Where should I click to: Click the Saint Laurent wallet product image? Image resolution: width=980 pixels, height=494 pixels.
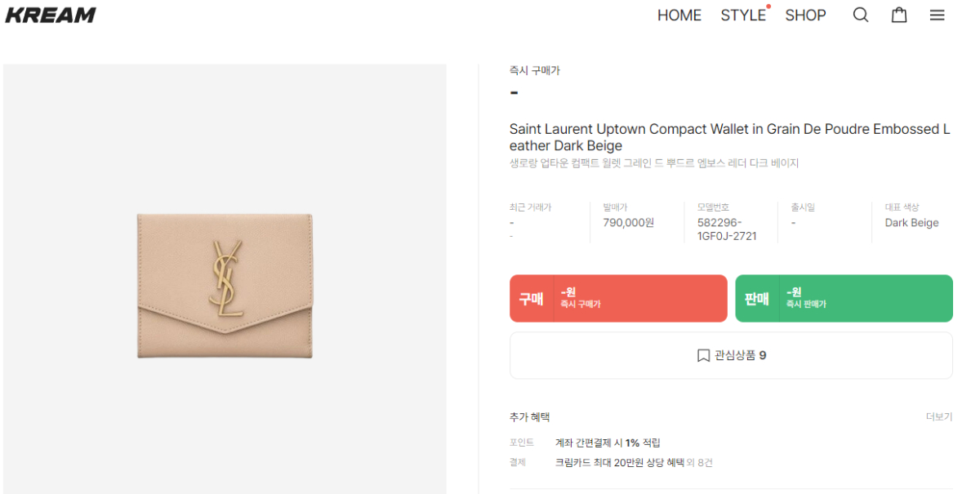[225, 286]
